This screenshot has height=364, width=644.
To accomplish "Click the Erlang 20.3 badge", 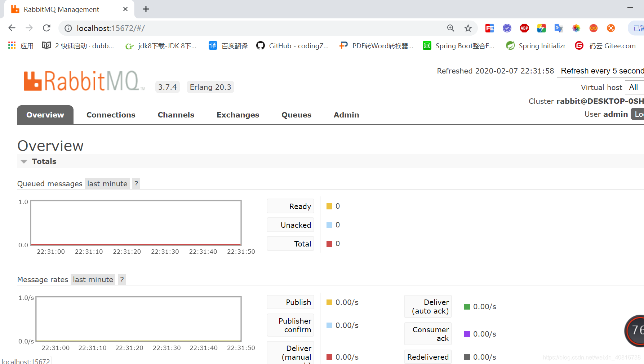I will [x=210, y=87].
